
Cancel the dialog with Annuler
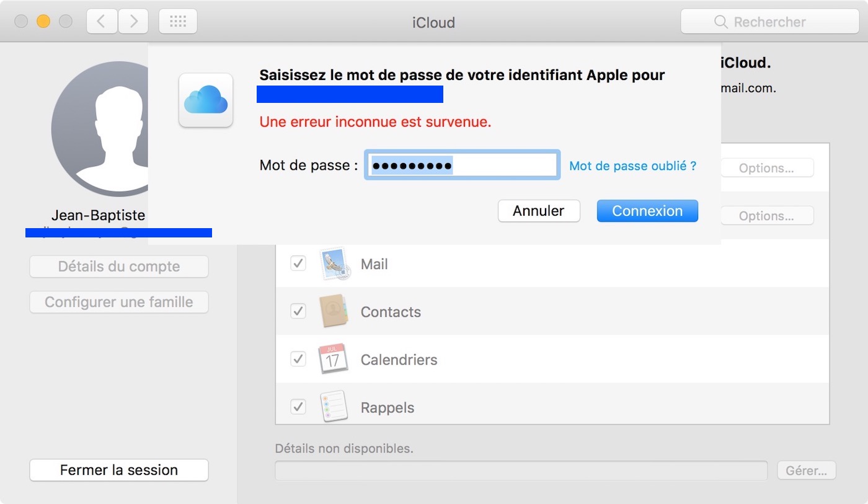539,211
